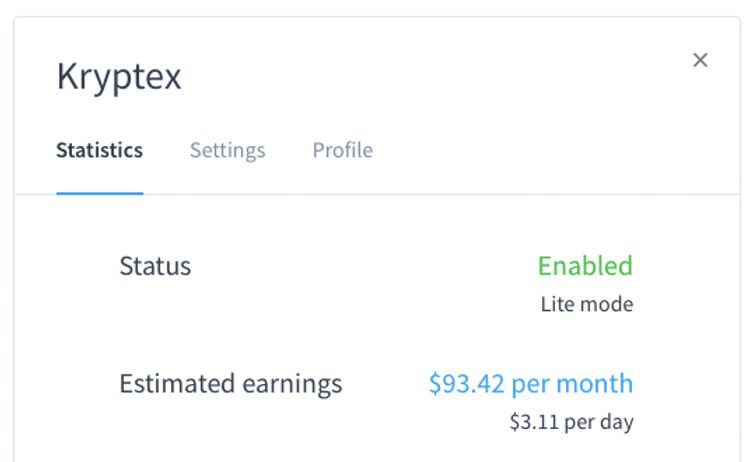Click the Estimated earnings label
The image size is (756, 462).
click(x=230, y=383)
